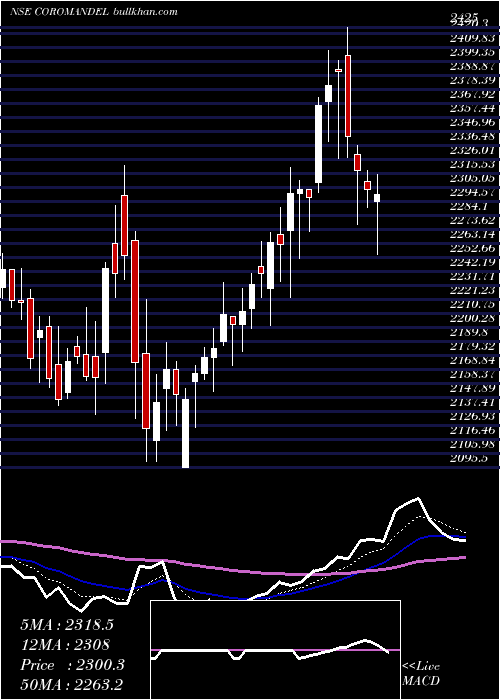Click the 2242.19 price axis label

click(473, 262)
